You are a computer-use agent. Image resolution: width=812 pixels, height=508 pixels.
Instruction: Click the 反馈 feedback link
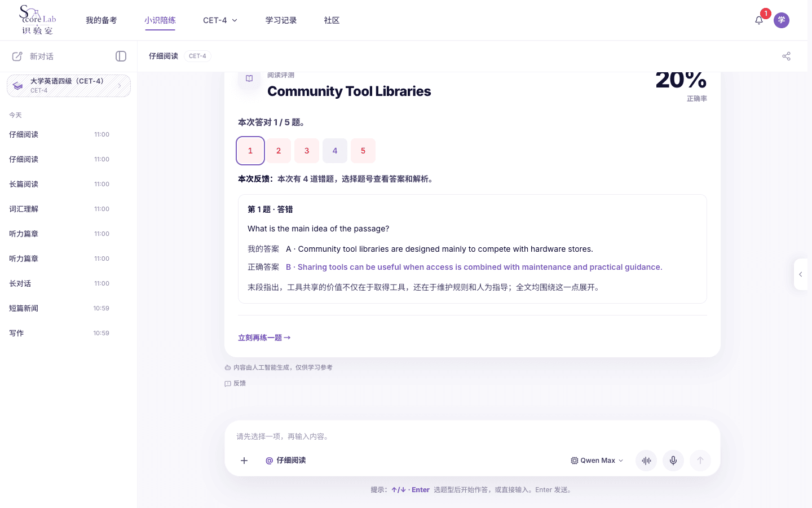(235, 383)
